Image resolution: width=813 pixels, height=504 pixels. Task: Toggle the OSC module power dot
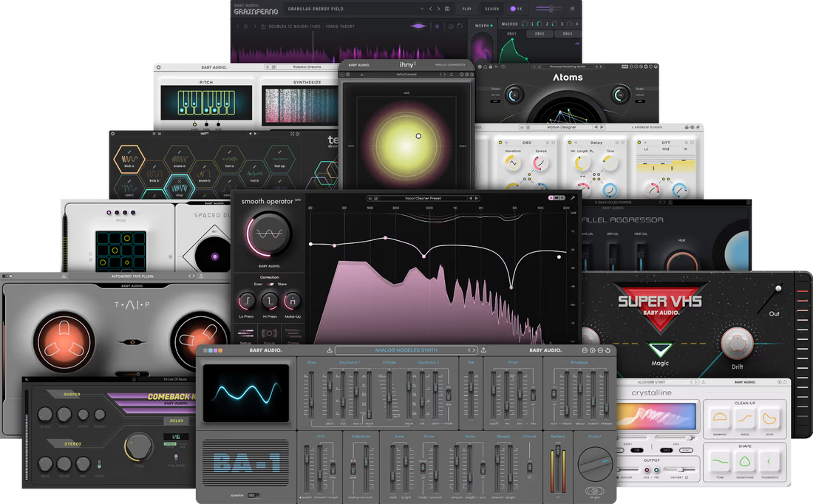500,143
